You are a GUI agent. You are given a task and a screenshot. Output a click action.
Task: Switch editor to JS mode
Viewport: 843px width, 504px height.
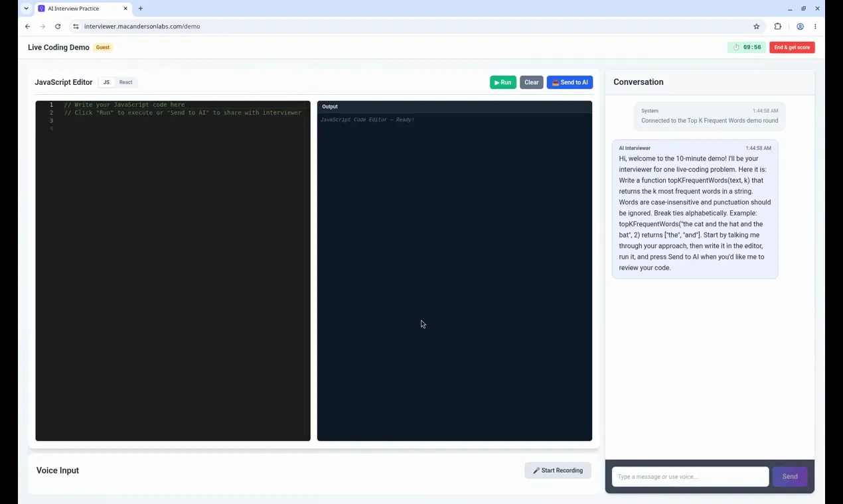[106, 82]
